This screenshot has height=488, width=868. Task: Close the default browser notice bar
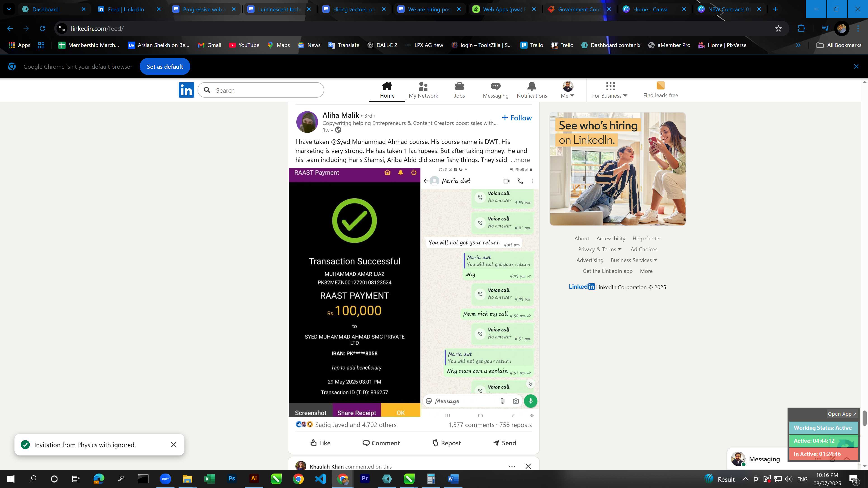click(856, 67)
